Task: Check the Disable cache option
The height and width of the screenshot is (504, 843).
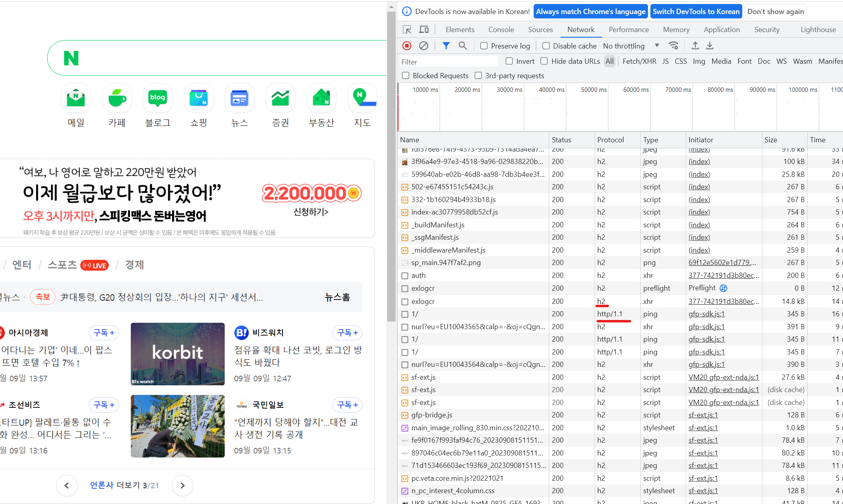Action: click(x=546, y=46)
